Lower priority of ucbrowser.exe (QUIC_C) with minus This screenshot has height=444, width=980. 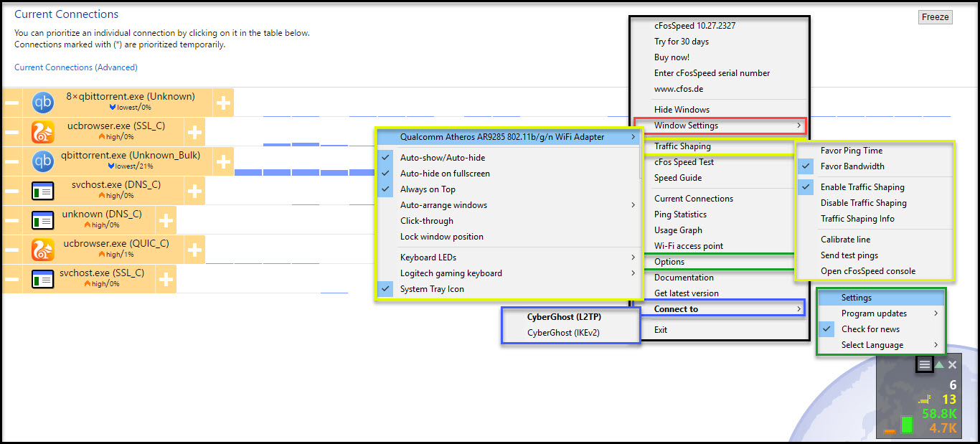[12, 250]
